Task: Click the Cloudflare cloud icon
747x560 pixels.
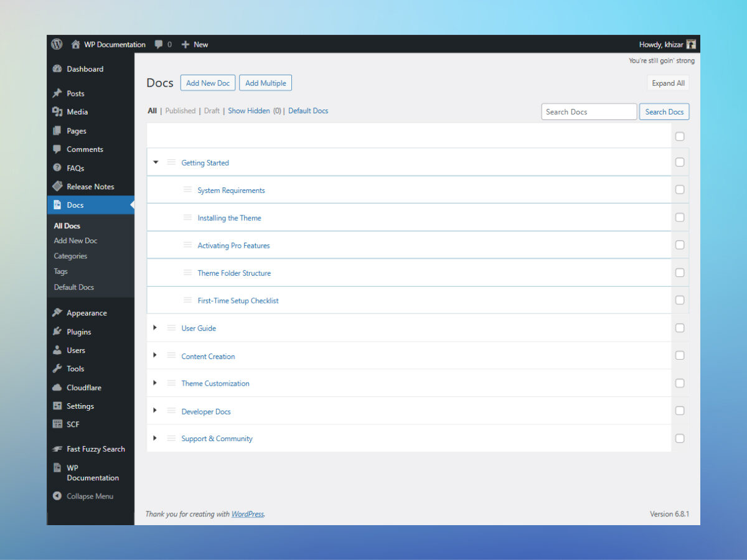Action: pos(57,388)
